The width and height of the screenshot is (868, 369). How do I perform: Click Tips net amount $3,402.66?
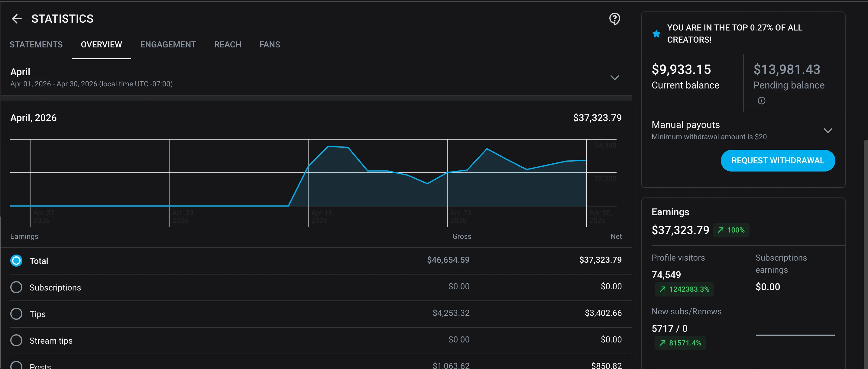pos(603,313)
